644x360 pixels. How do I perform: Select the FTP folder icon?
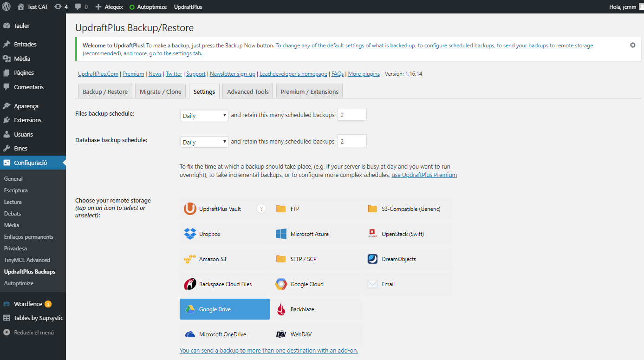pyautogui.click(x=281, y=209)
